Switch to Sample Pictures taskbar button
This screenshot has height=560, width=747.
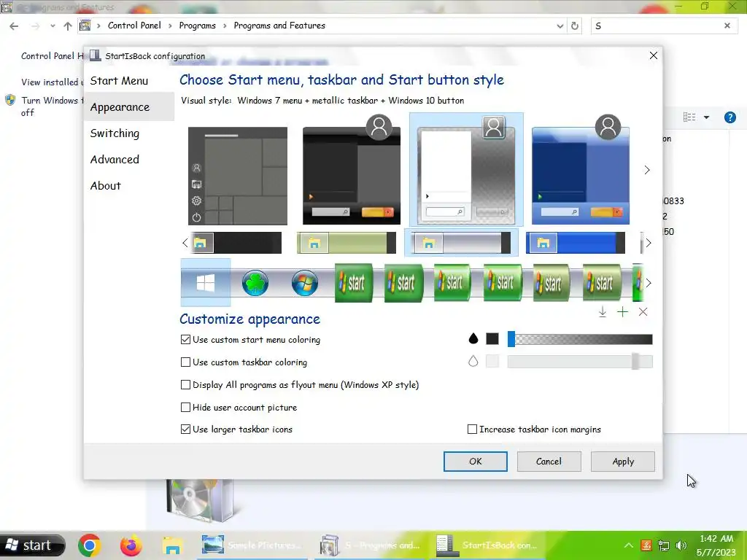(x=252, y=545)
